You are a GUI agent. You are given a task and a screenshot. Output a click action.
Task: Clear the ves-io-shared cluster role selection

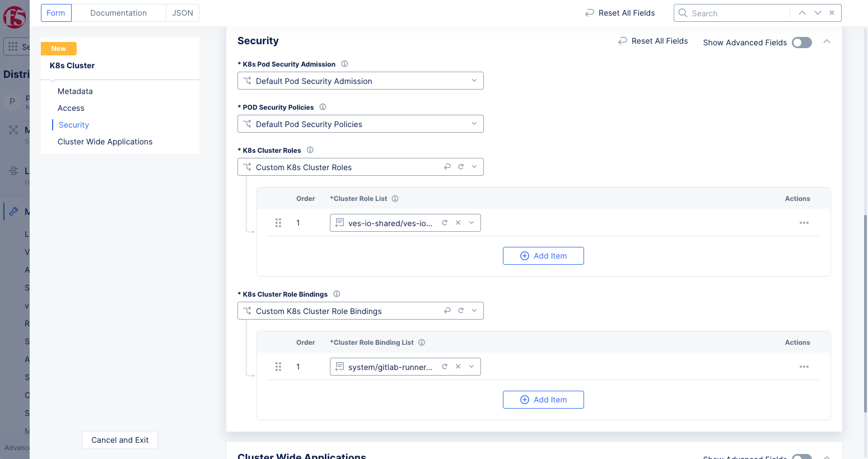coord(458,223)
